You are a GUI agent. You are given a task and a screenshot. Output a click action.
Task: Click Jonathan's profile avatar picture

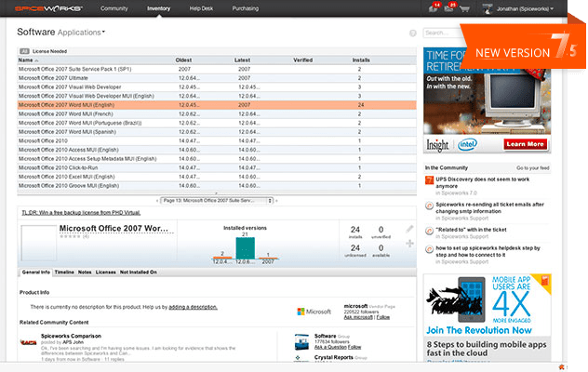(488, 8)
